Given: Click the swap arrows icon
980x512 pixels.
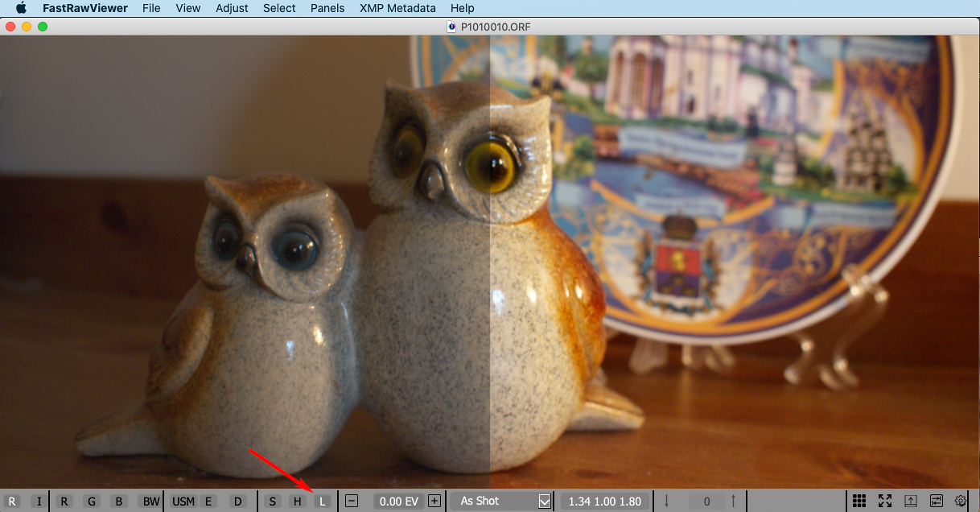Looking at the screenshot, I should coord(936,501).
